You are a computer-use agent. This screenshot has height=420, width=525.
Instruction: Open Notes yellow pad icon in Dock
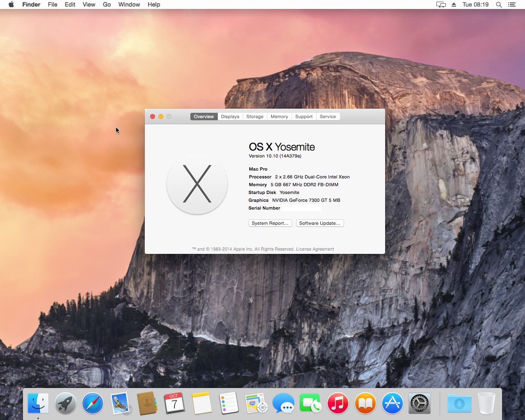201,403
